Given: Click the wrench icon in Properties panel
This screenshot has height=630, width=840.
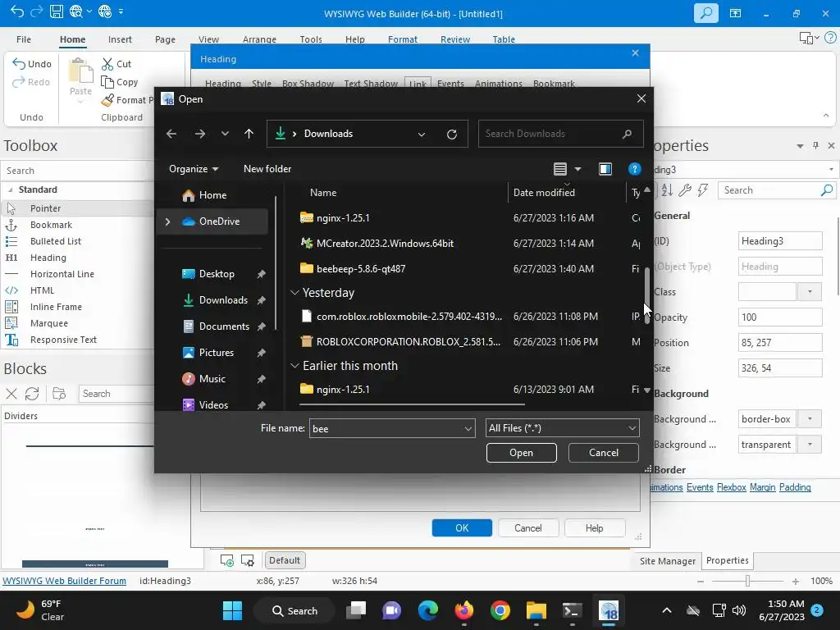Looking at the screenshot, I should coord(685,190).
